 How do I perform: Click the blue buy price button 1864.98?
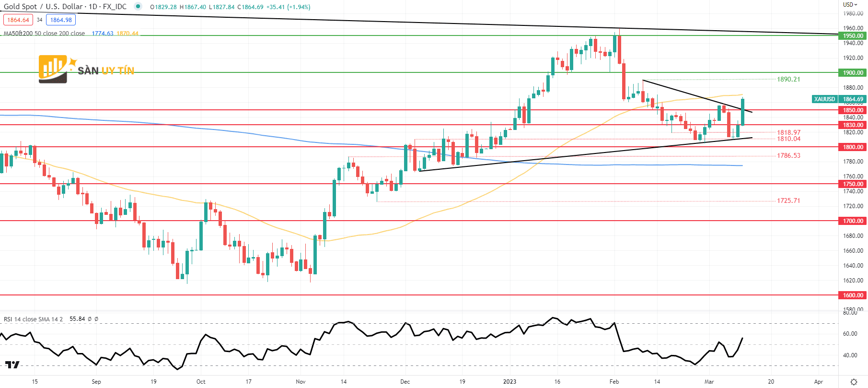coord(61,20)
